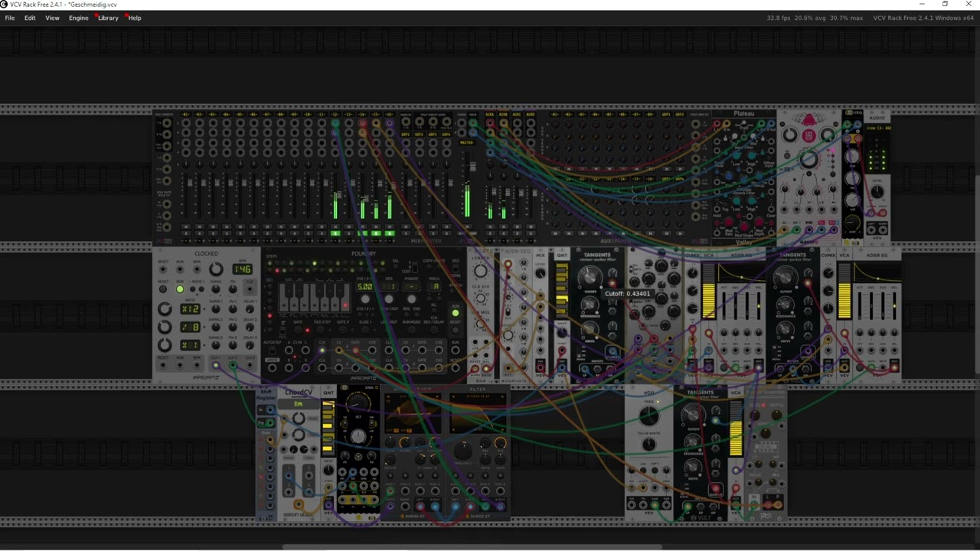Click the horizontal scrollbar along the bottom edge
The image size is (980, 551).
pyautogui.click(x=473, y=546)
